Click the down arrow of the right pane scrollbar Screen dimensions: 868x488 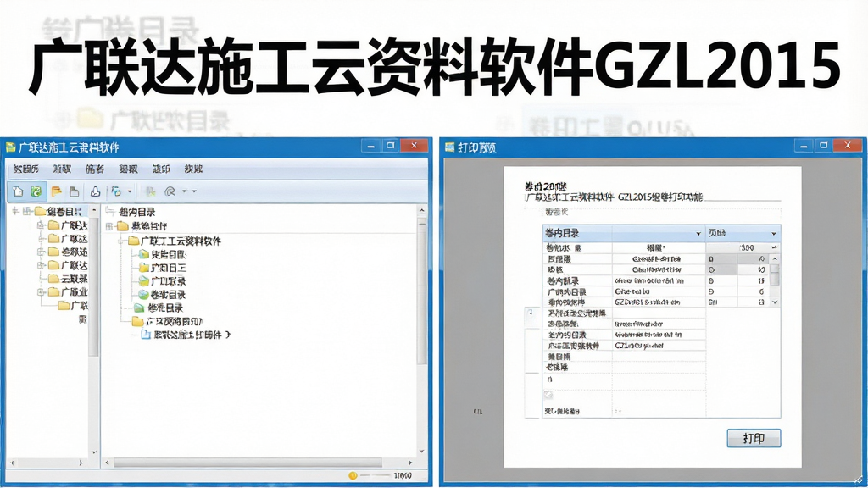[422, 452]
